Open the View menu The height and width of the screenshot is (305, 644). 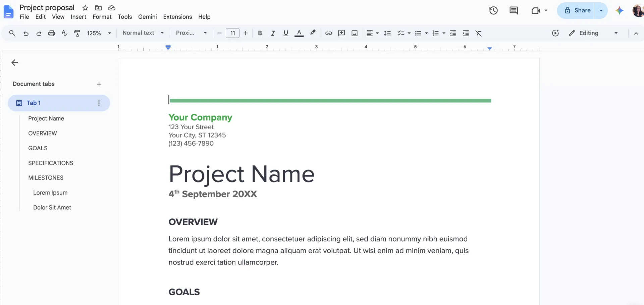[x=58, y=17]
